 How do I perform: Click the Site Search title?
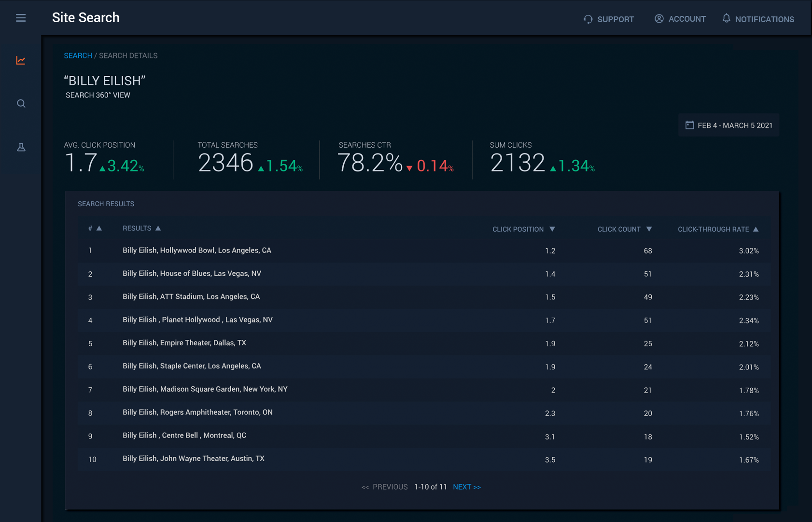pyautogui.click(x=86, y=17)
